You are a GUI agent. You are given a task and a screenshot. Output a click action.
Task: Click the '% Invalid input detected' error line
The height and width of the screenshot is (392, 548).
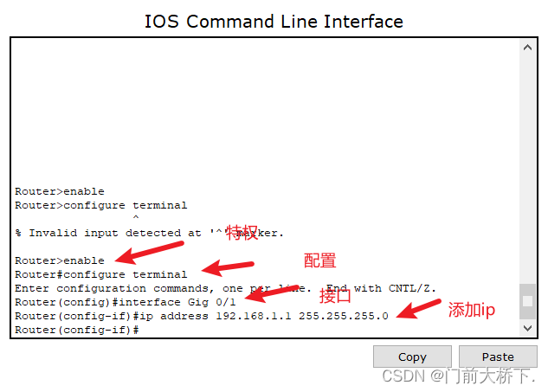pyautogui.click(x=149, y=233)
